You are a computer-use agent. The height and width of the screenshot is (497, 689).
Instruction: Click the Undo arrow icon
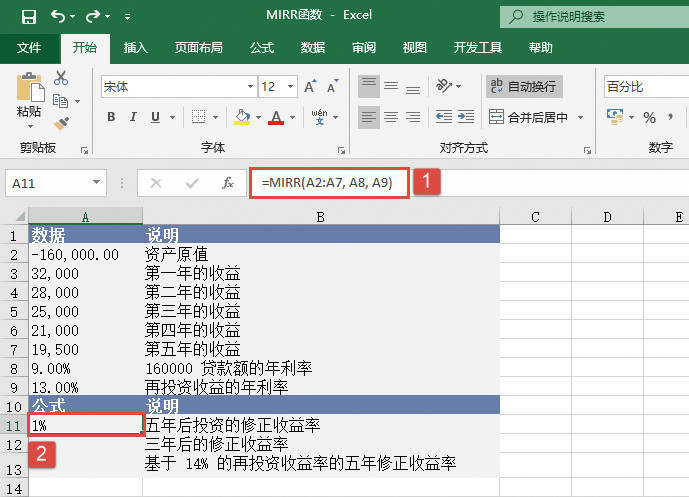tap(58, 17)
